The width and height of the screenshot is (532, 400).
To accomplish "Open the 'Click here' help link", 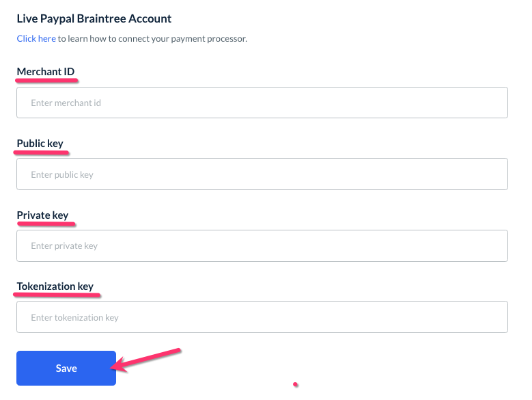I will coord(36,38).
